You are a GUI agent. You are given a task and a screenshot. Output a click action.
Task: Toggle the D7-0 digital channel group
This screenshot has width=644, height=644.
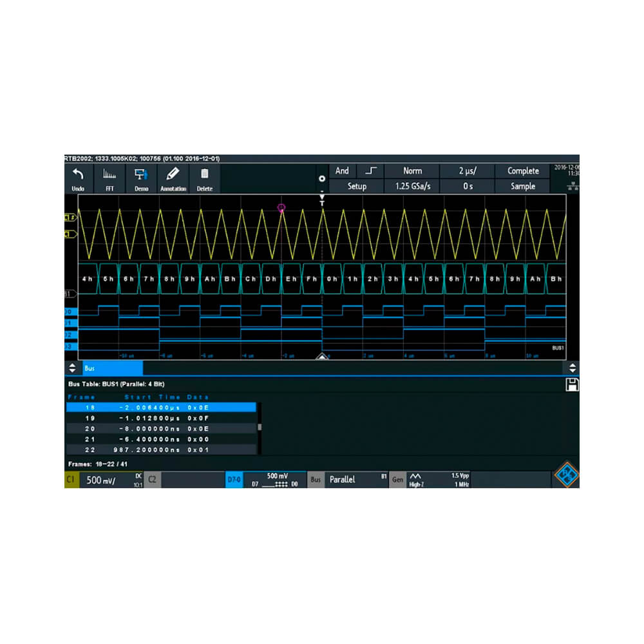(234, 479)
